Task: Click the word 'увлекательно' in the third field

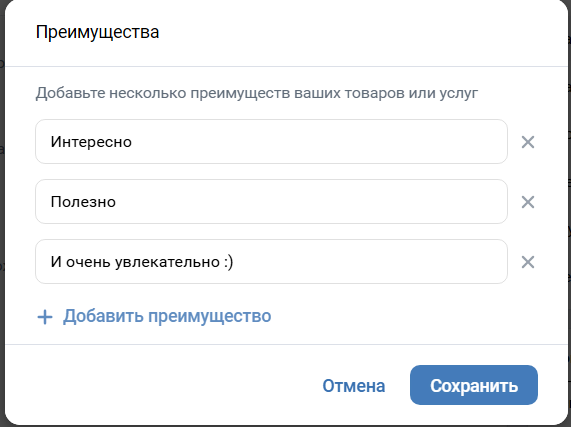Action: (x=168, y=262)
